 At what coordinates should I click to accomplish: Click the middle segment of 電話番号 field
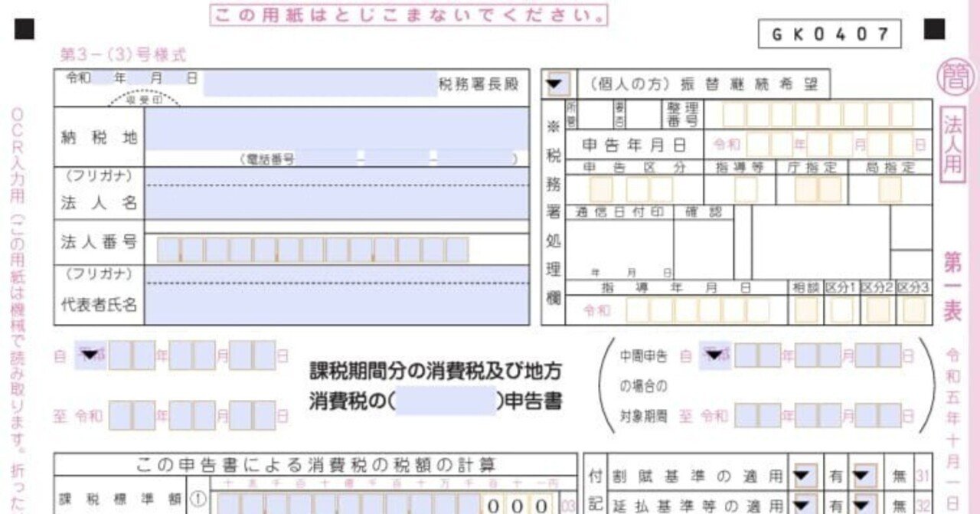(397, 159)
